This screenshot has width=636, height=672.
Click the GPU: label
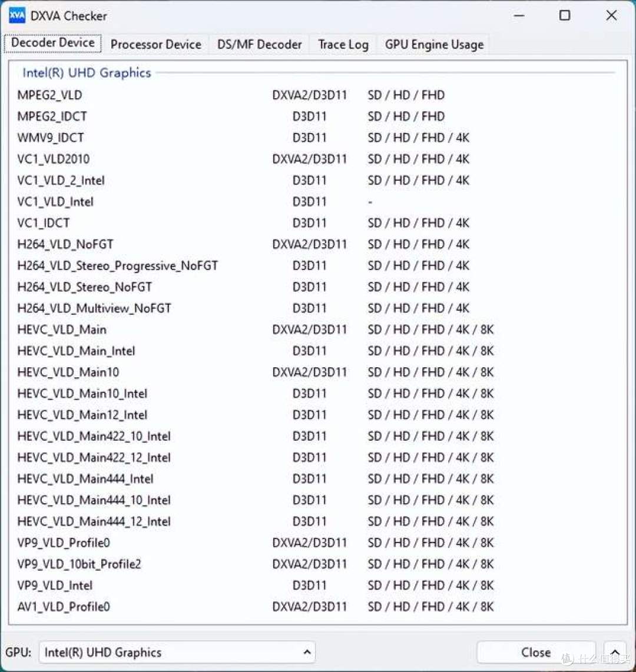(x=18, y=652)
